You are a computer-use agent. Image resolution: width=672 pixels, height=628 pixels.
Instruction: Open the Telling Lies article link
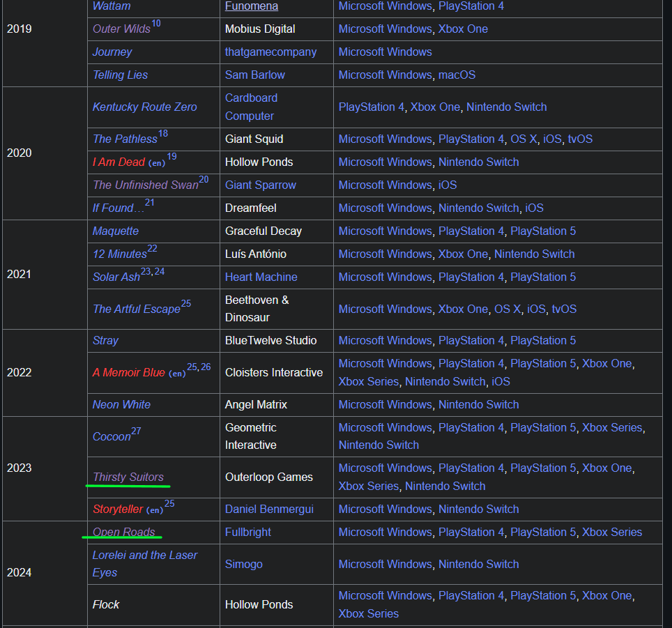click(x=120, y=75)
